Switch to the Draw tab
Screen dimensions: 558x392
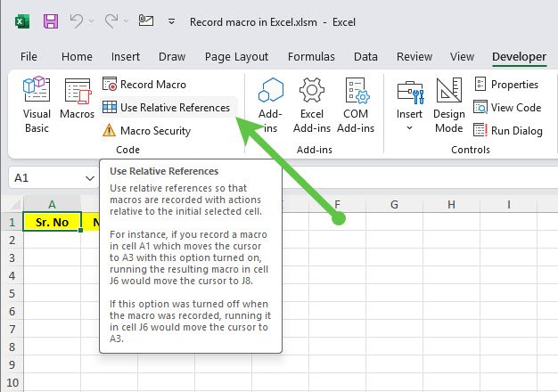(x=172, y=56)
